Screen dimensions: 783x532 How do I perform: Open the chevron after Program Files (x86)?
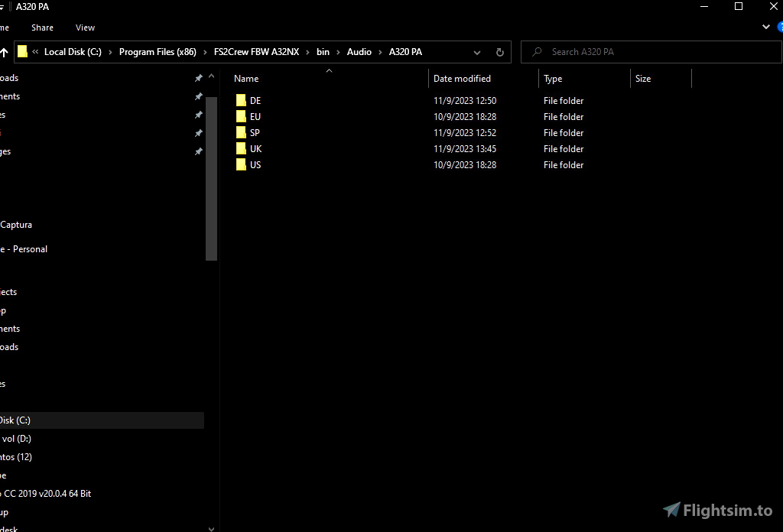click(205, 52)
